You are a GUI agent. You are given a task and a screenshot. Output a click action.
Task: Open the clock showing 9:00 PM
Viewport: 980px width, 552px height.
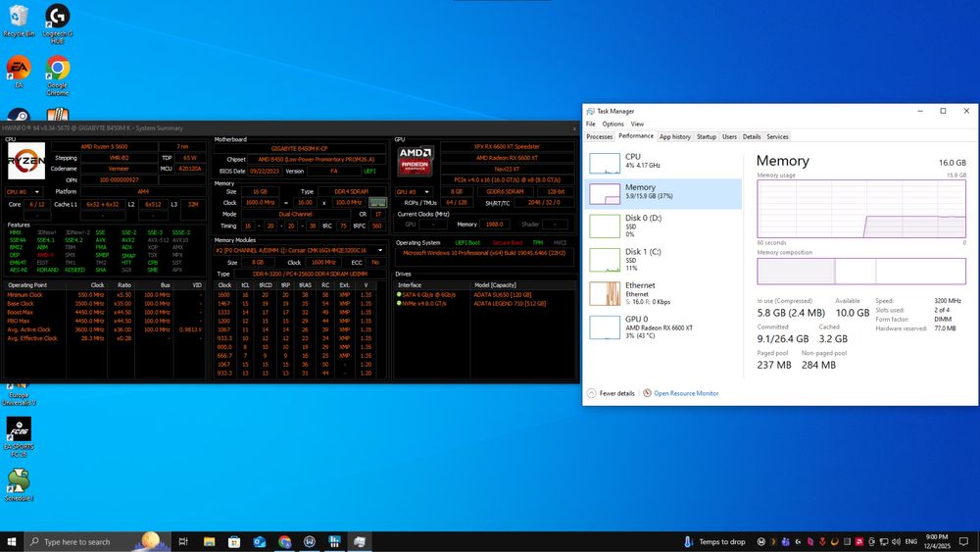(x=937, y=541)
